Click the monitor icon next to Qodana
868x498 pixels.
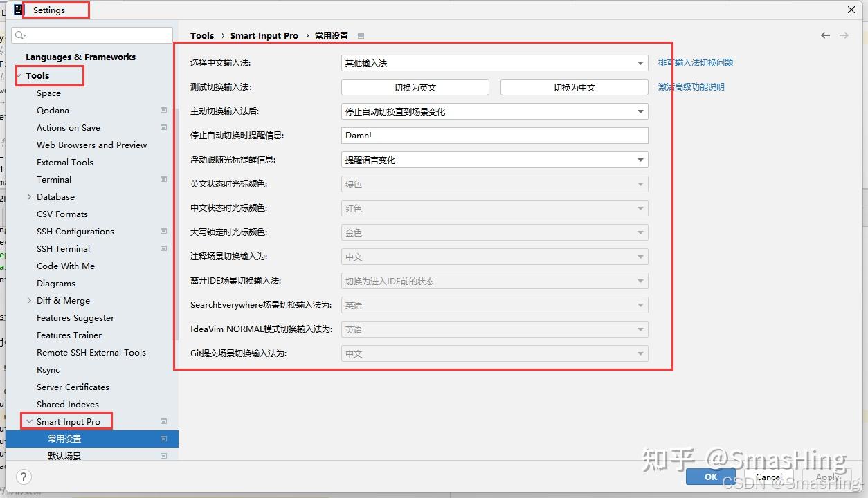[163, 110]
